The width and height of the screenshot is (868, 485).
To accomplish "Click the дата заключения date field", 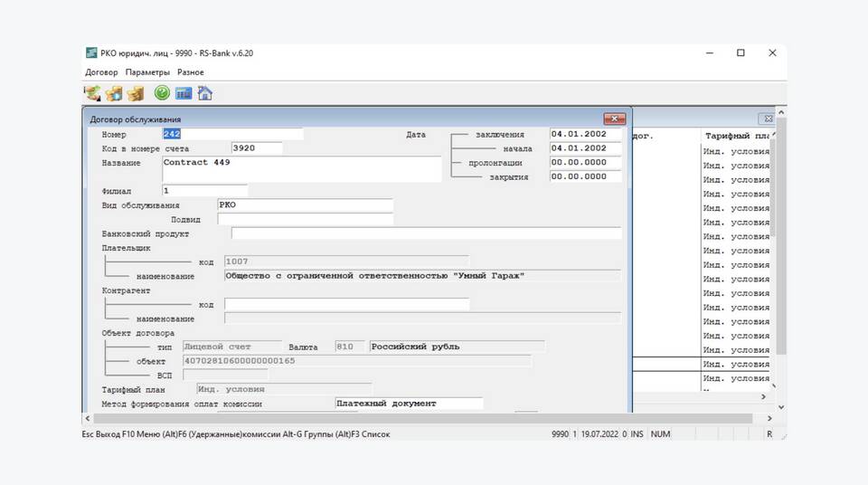I will click(x=585, y=134).
